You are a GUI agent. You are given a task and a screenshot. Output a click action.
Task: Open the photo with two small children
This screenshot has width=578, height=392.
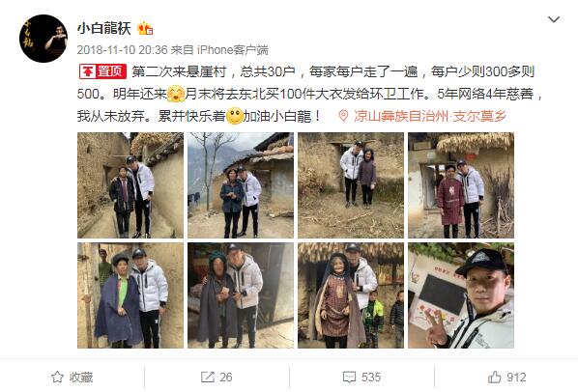coord(351,295)
